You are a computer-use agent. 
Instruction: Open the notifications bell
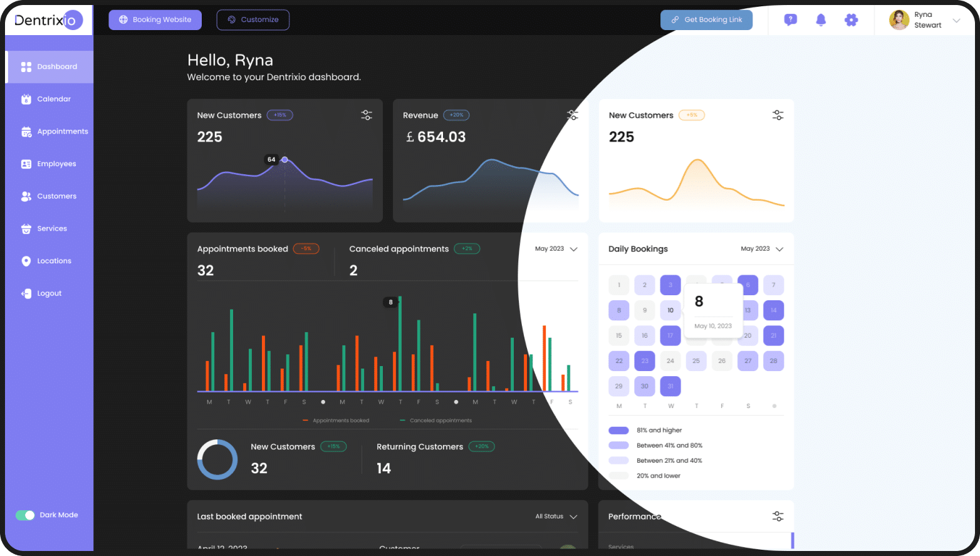point(820,20)
